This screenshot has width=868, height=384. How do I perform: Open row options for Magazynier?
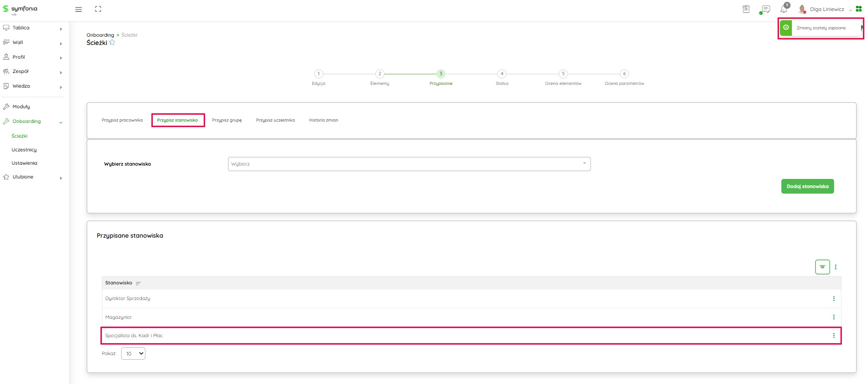click(x=834, y=317)
